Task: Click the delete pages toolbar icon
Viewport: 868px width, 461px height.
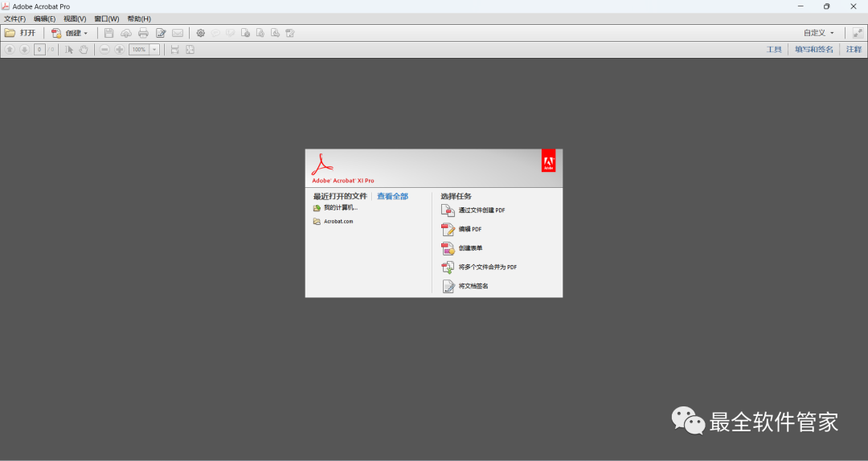Action: click(245, 33)
